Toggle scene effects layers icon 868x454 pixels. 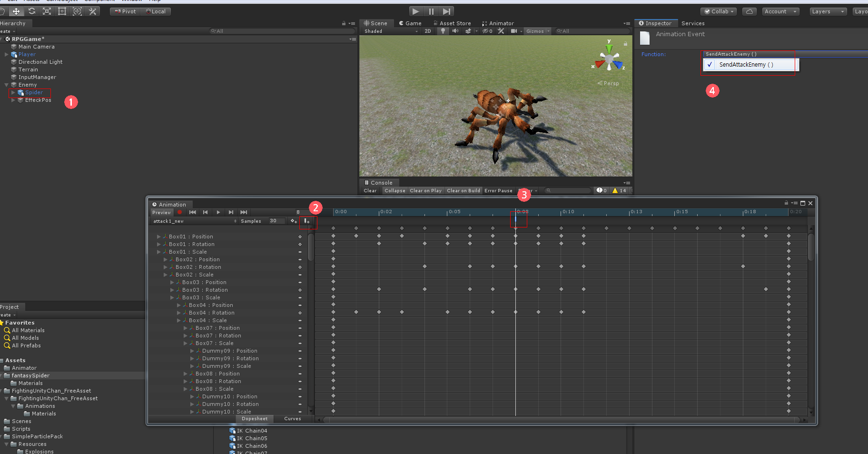468,31
